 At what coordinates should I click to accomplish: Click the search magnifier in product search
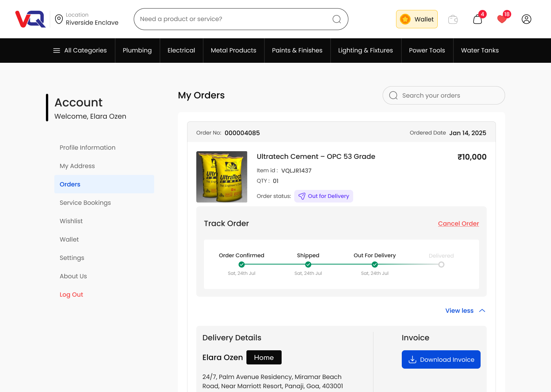[337, 19]
